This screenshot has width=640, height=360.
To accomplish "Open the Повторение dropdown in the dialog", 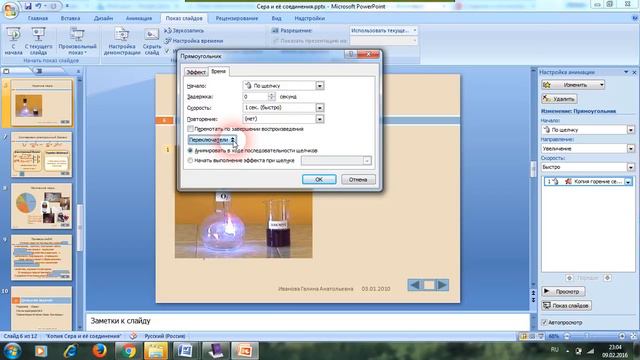I will tap(320, 119).
